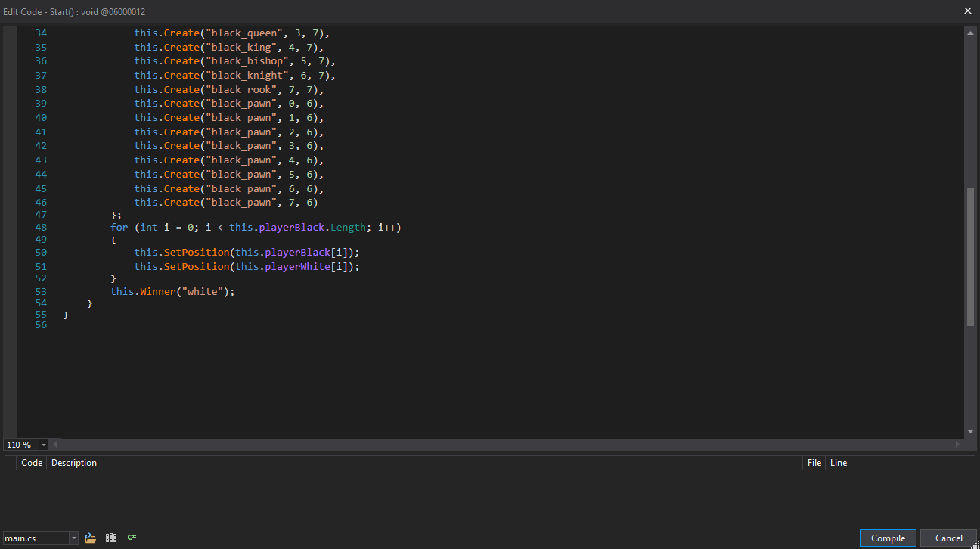Click the Description column header
Screen dimensions: 980x549
(74, 463)
